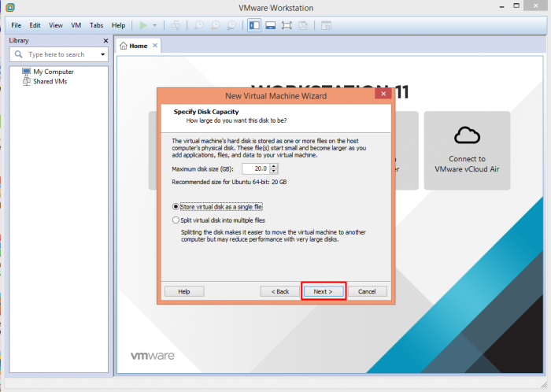Click the Cancel button in the wizard
This screenshot has width=551, height=392.
tap(368, 291)
